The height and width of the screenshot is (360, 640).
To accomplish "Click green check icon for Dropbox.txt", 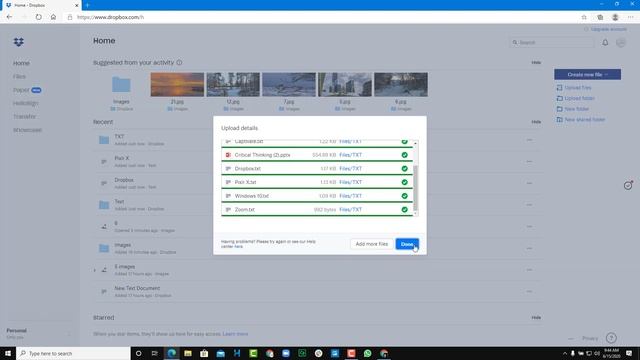I will (404, 169).
